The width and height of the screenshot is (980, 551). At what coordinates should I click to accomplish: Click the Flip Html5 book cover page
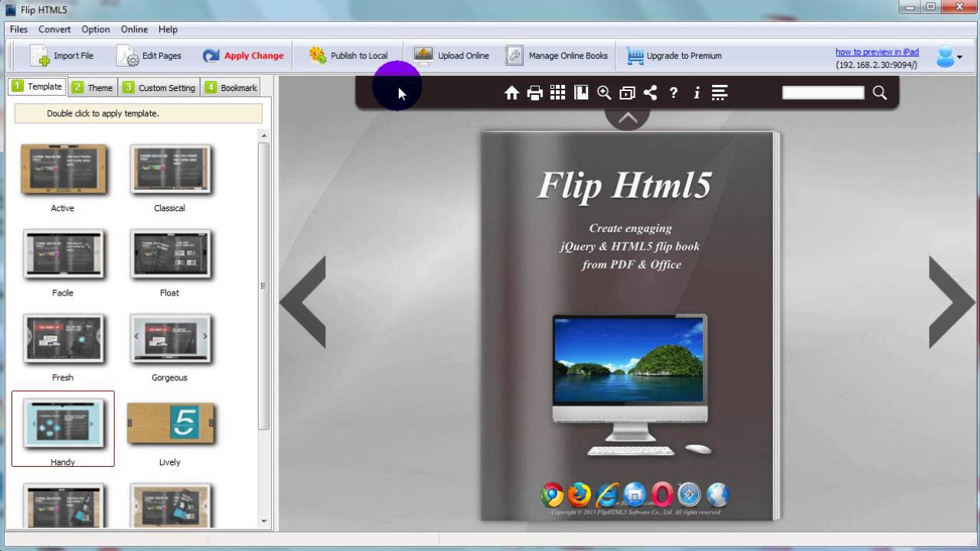click(628, 325)
